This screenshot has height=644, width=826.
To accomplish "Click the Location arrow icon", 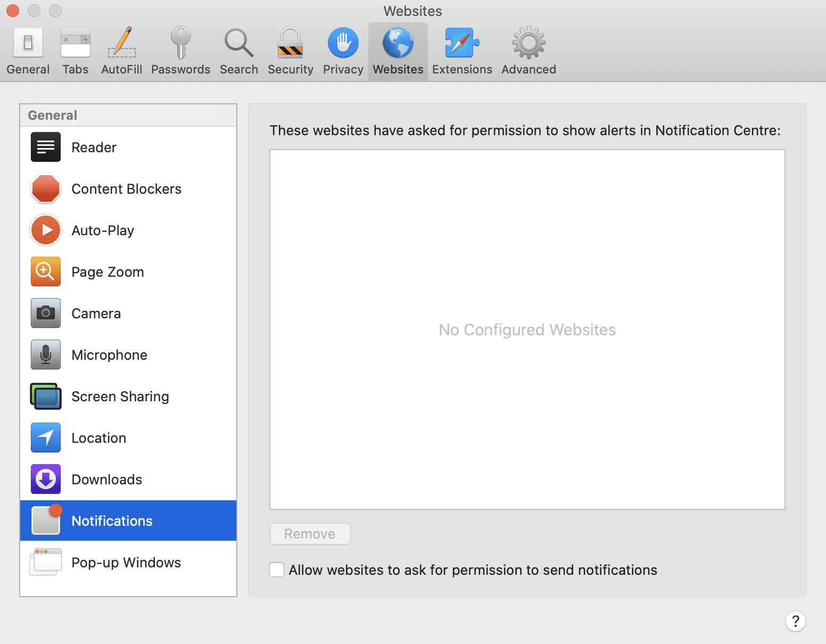I will pos(46,437).
